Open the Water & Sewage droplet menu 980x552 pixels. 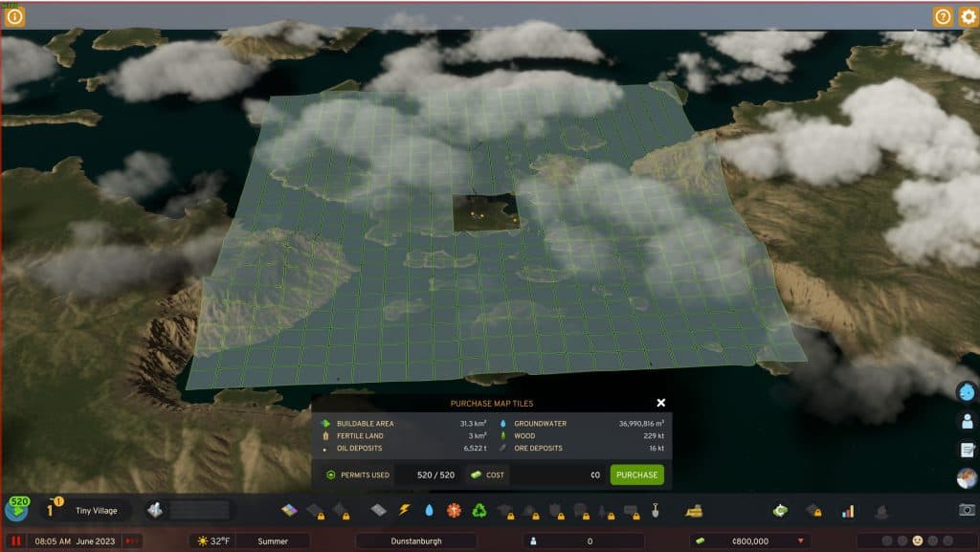[429, 510]
